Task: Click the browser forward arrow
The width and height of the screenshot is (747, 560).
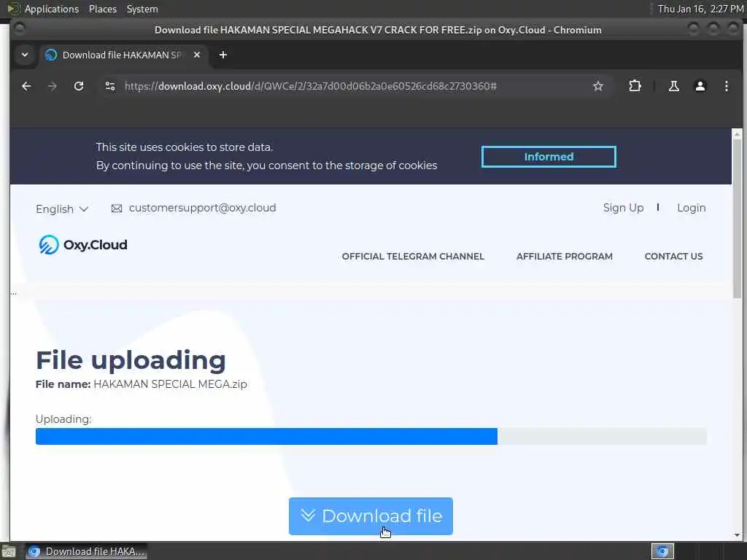Action: [53, 86]
